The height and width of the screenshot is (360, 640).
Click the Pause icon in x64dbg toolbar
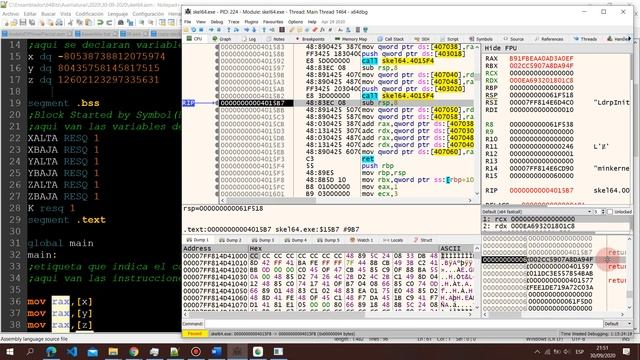click(x=218, y=29)
